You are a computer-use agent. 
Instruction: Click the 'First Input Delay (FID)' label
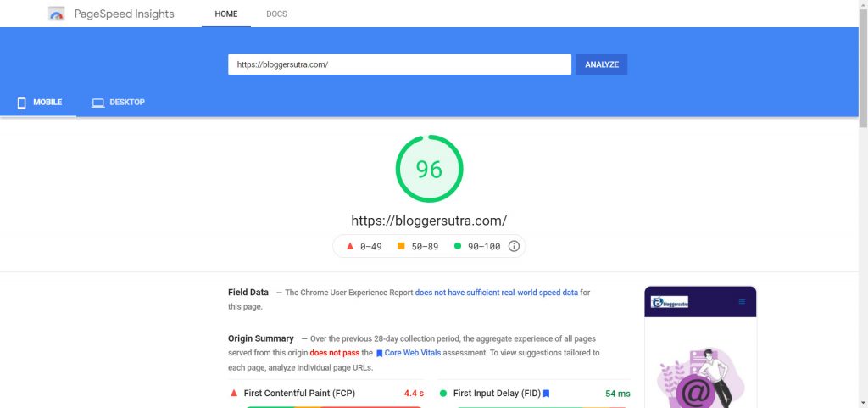(x=497, y=393)
